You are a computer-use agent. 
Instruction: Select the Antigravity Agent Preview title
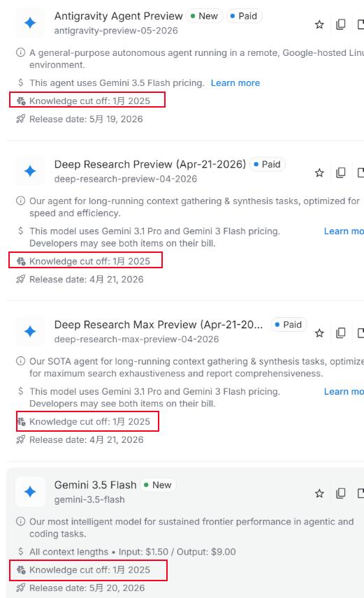point(118,16)
